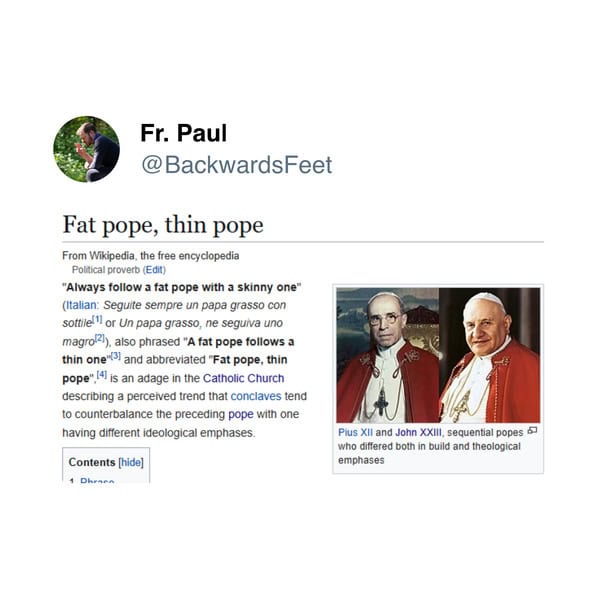Click the right photo of the smiling pope
The width and height of the screenshot is (599, 599).
490,355
